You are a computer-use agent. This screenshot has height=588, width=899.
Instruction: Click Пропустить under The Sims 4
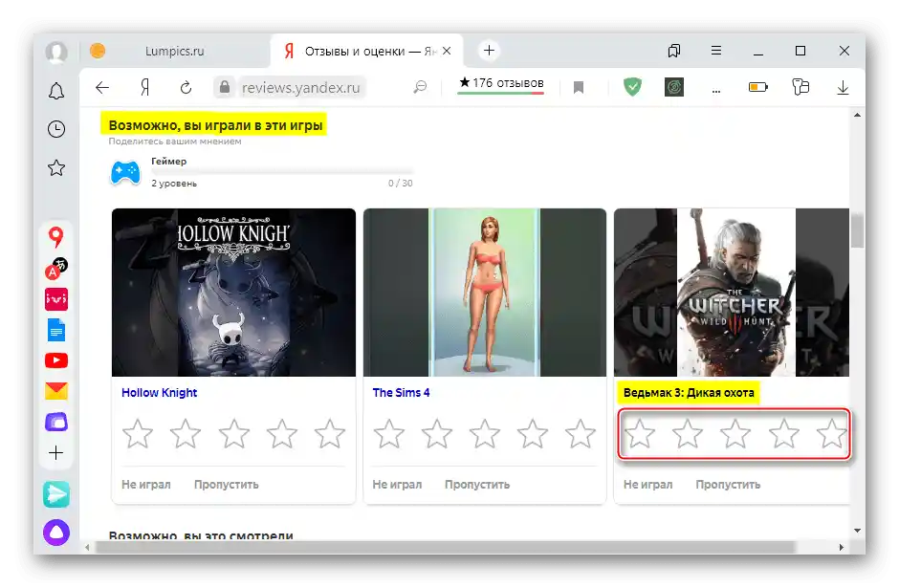[477, 485]
